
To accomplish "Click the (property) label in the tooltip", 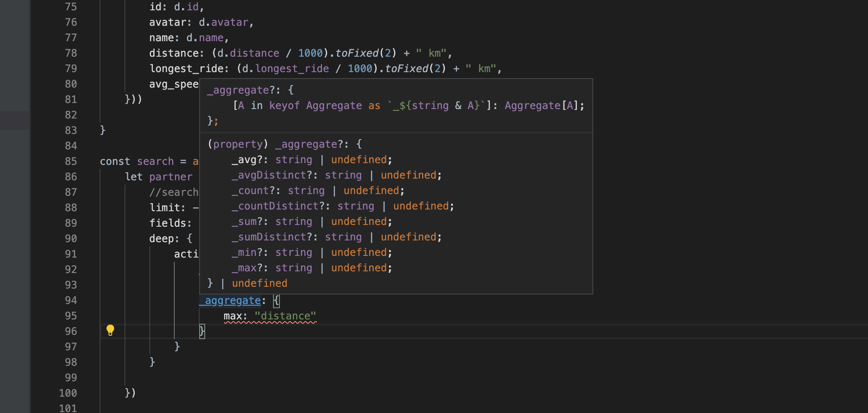I will click(x=238, y=144).
